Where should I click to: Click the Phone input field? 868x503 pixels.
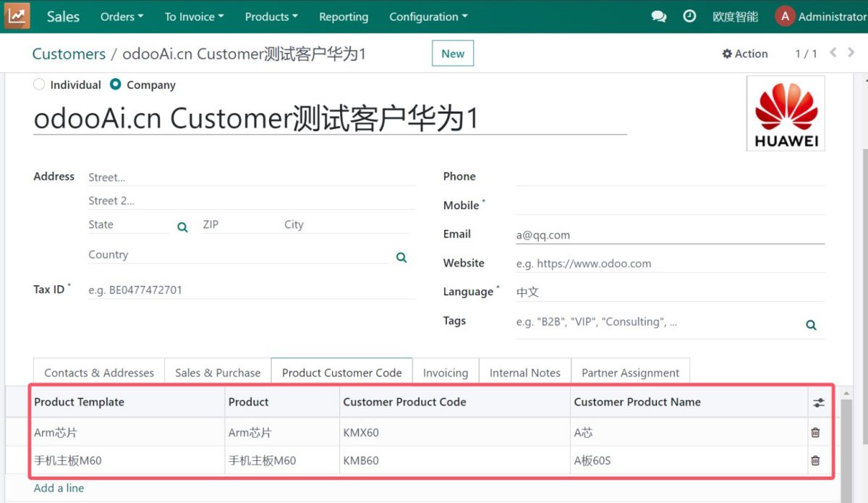(670, 177)
